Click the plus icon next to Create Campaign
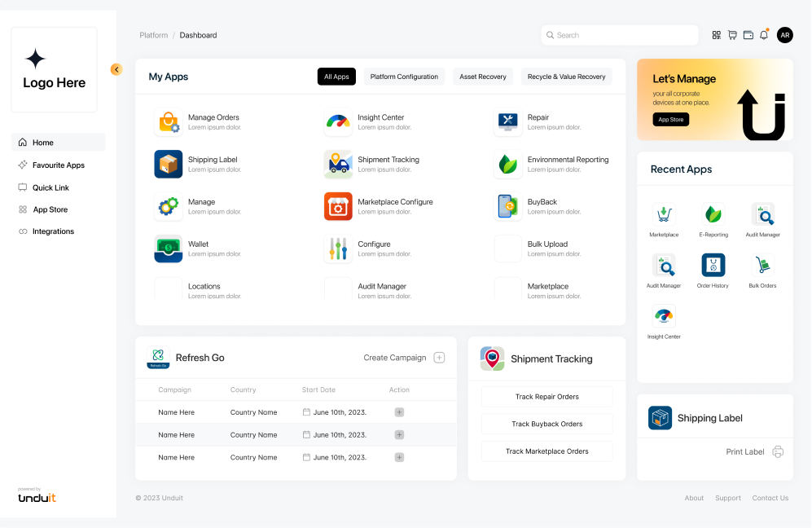The width and height of the screenshot is (812, 528). 439,358
